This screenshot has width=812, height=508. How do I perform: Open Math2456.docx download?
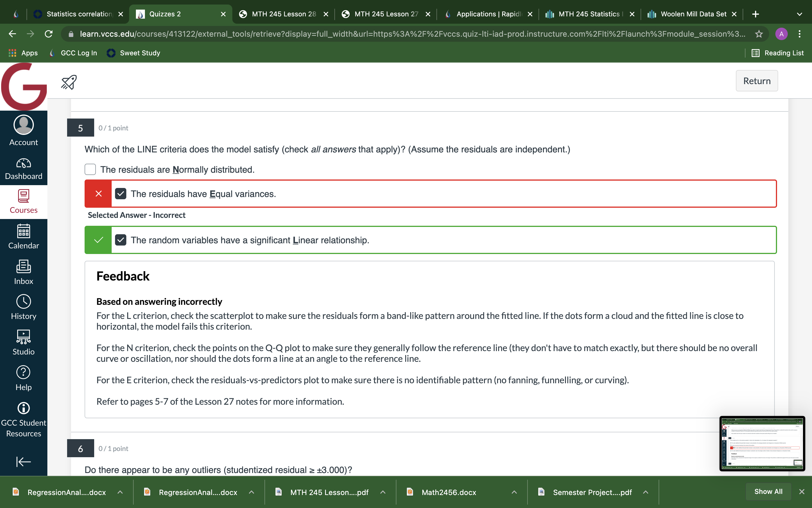449,492
